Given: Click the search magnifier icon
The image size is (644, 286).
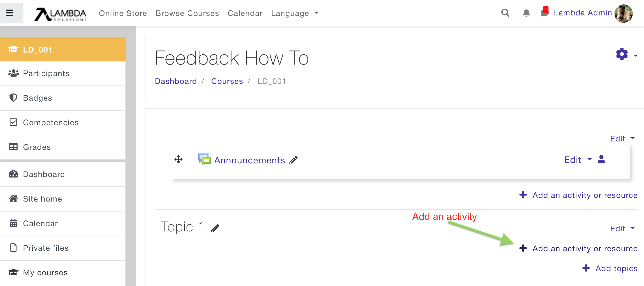Looking at the screenshot, I should (505, 13).
